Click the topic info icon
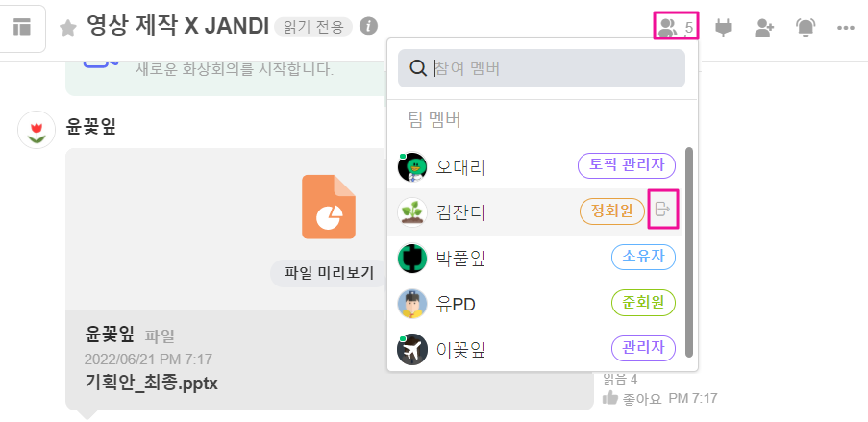868x422 pixels. click(x=368, y=26)
